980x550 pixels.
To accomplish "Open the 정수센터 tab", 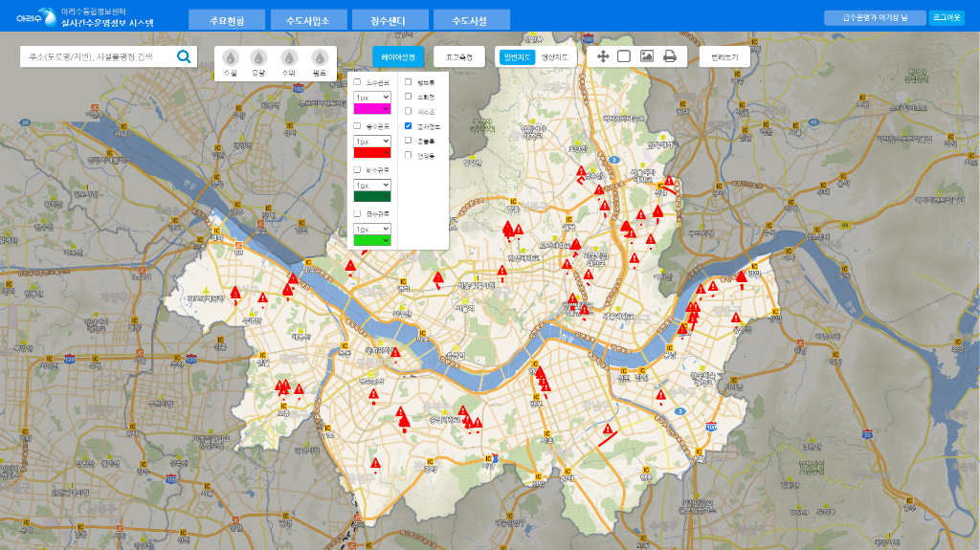I will (x=390, y=20).
